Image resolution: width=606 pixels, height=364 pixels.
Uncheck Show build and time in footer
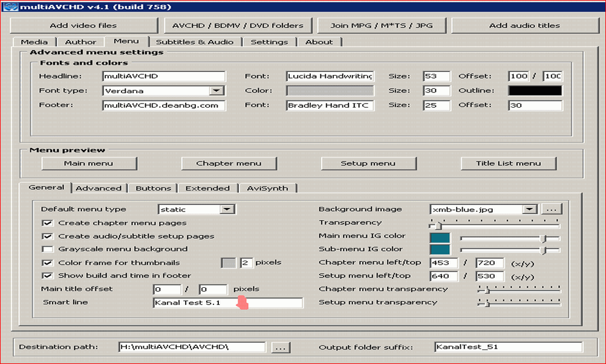(x=47, y=276)
